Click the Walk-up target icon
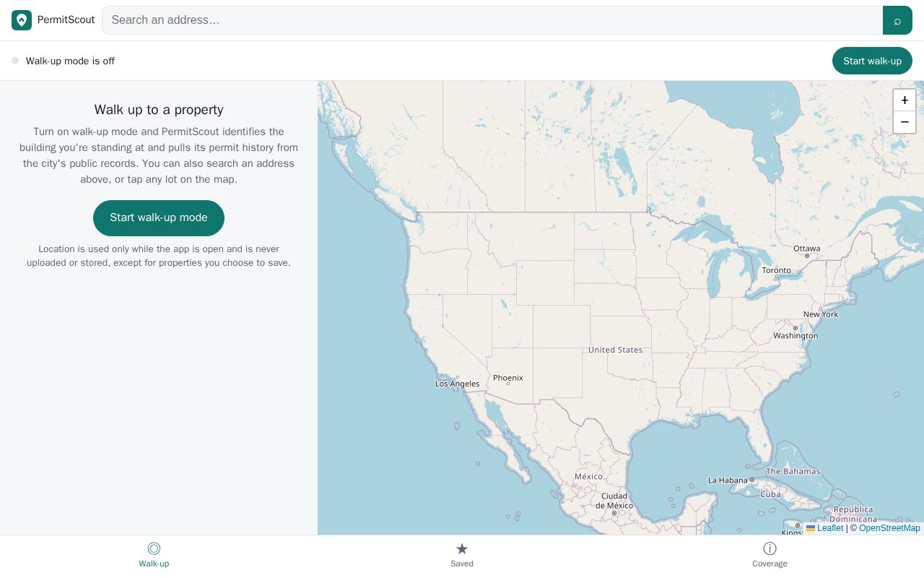The image size is (924, 578). pos(154,549)
